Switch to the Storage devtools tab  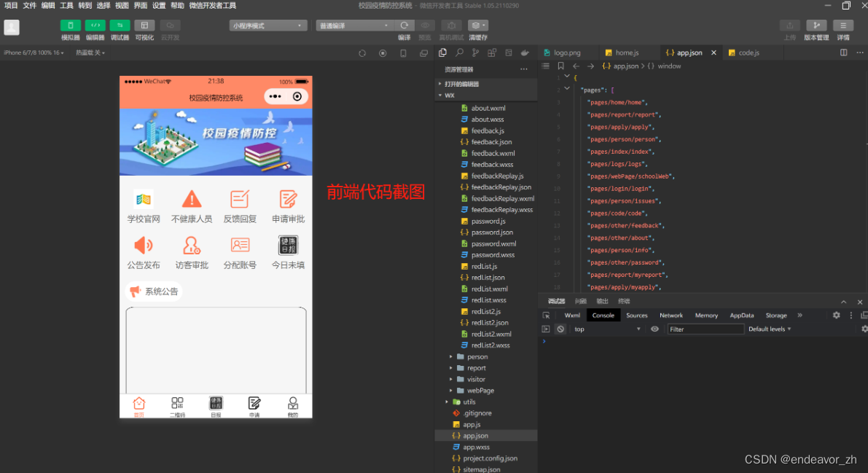[776, 315]
